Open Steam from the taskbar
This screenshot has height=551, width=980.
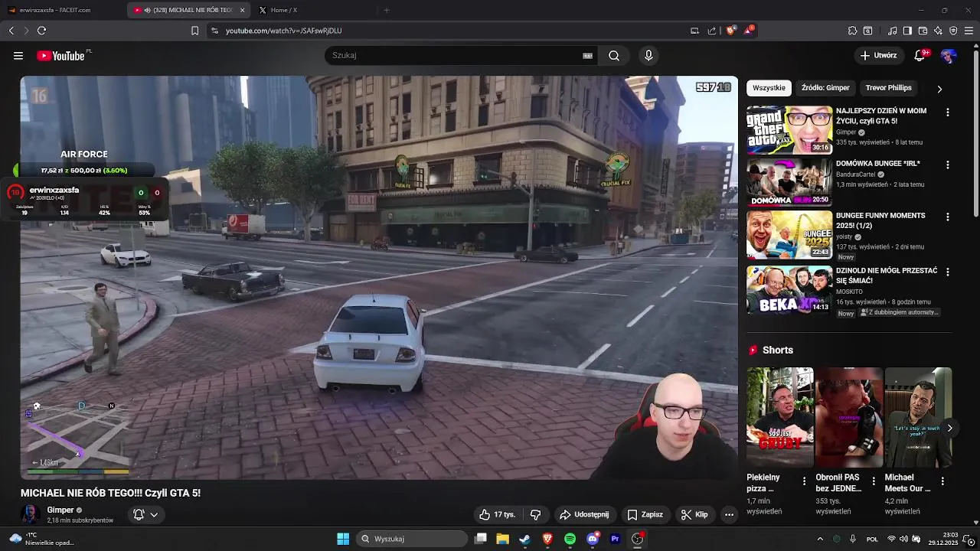pyautogui.click(x=524, y=539)
